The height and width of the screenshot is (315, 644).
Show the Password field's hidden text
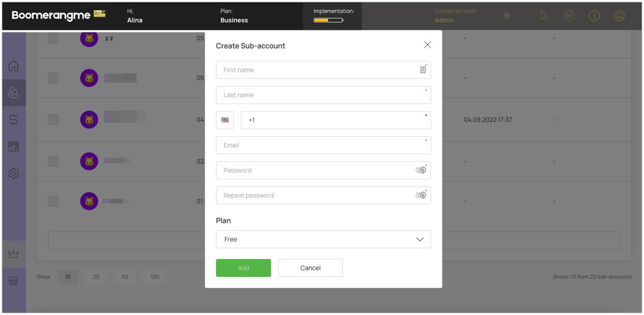tap(420, 170)
